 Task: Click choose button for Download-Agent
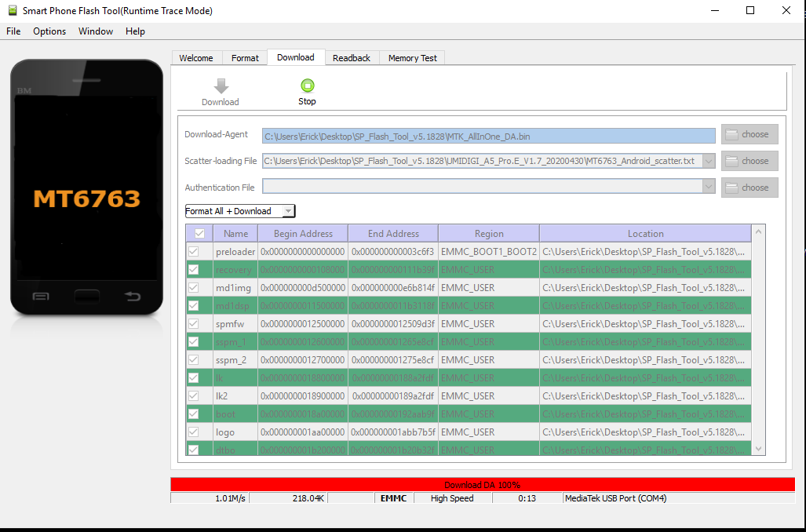click(x=749, y=134)
